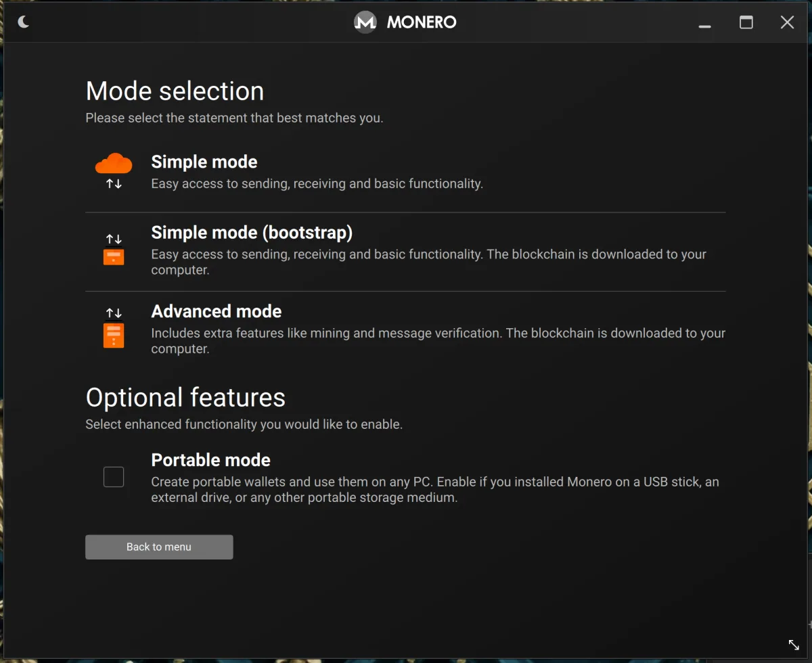The image size is (812, 663).
Task: Click description 'Includes extra features like mining'
Action: [438, 340]
